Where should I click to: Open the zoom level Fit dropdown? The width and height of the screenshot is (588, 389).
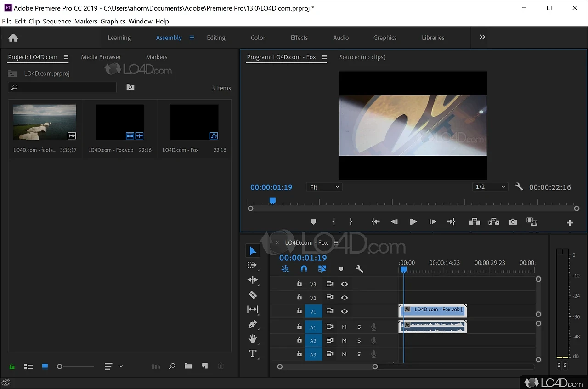coord(324,186)
